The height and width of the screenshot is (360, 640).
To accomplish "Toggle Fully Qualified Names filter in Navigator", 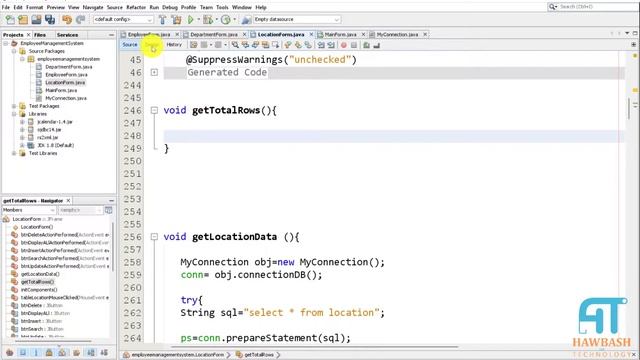I will click(x=76, y=352).
